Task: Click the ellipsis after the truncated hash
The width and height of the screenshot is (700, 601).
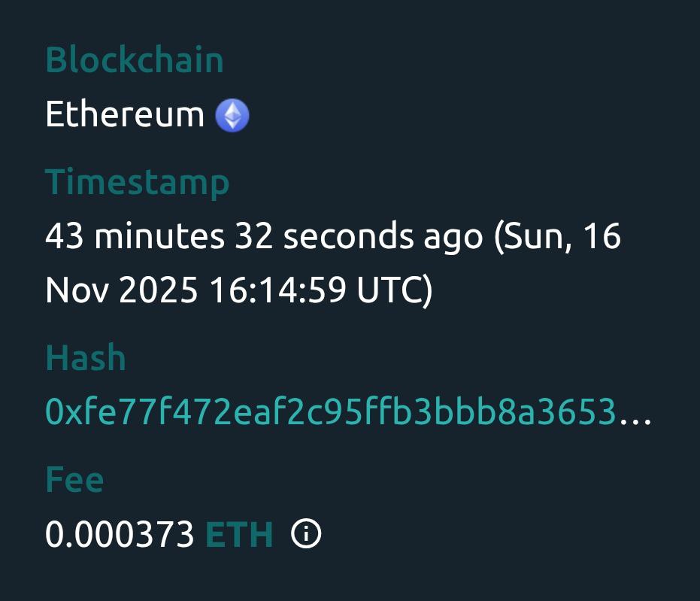Action: [x=635, y=416]
